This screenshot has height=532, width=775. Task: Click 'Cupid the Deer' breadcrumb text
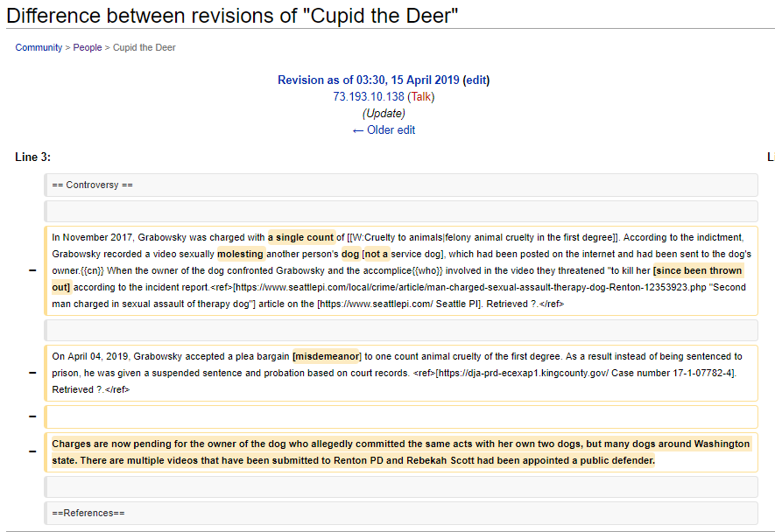pyautogui.click(x=144, y=47)
